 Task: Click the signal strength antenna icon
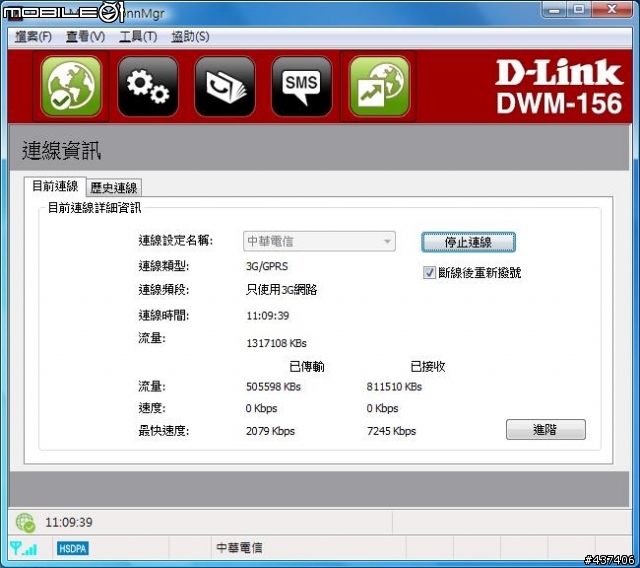[23, 548]
